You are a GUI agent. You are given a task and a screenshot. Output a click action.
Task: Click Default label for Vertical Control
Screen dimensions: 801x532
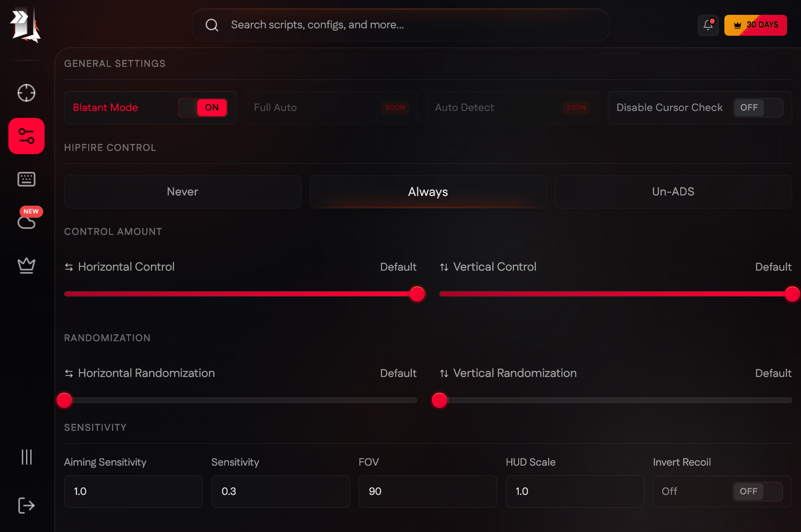click(773, 267)
